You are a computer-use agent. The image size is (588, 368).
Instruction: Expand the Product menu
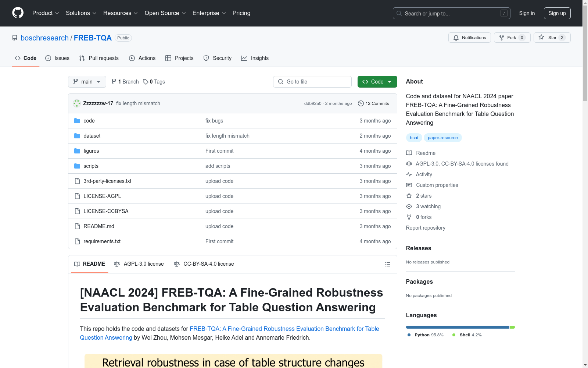pyautogui.click(x=46, y=13)
